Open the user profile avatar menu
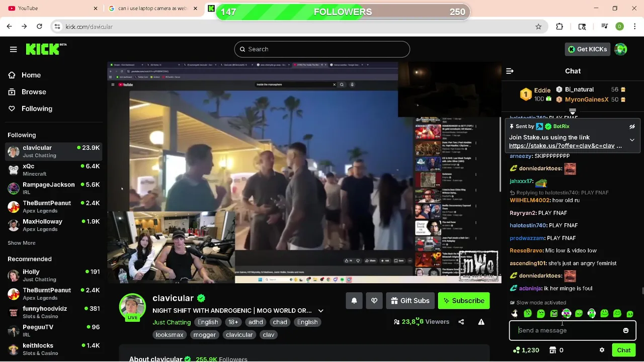Viewport: 644px width, 362px height. pos(620,49)
